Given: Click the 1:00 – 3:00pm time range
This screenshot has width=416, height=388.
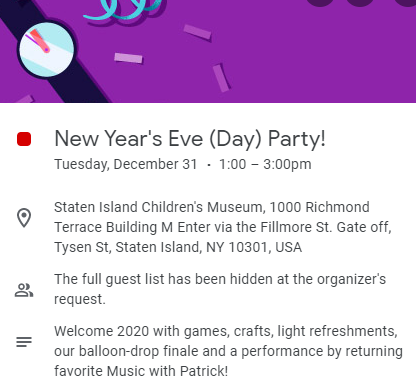Looking at the screenshot, I should [265, 164].
